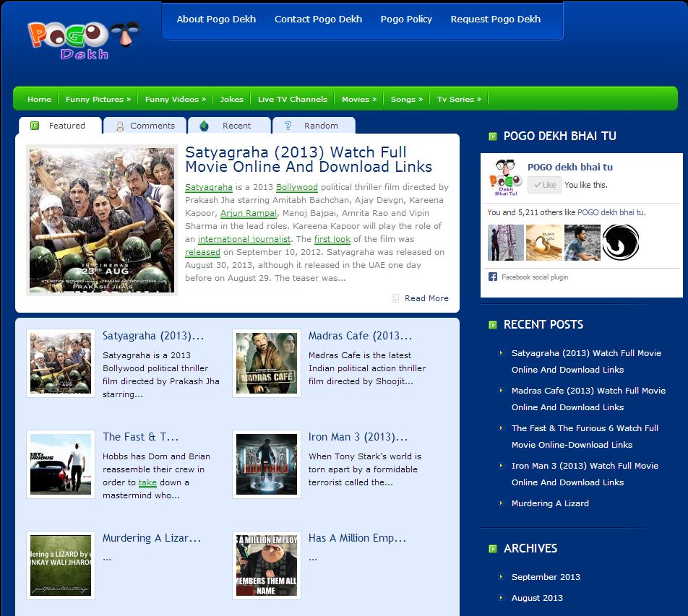Click the green icon beside POGO DEKH BHAI TU heading

tap(493, 136)
